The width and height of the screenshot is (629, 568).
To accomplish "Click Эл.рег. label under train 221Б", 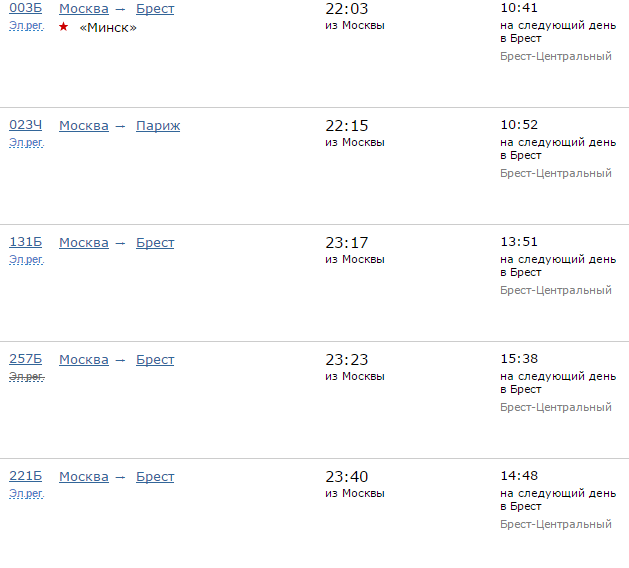I will pos(26,494).
